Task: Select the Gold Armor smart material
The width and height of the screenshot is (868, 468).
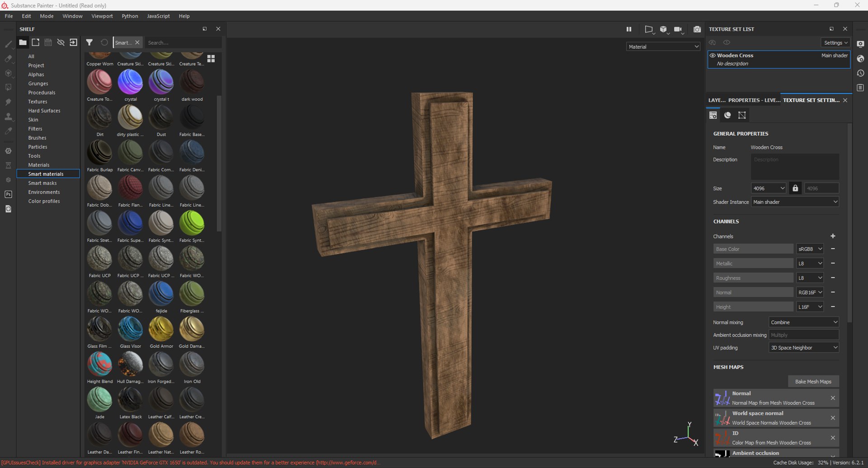Action: 161,332
